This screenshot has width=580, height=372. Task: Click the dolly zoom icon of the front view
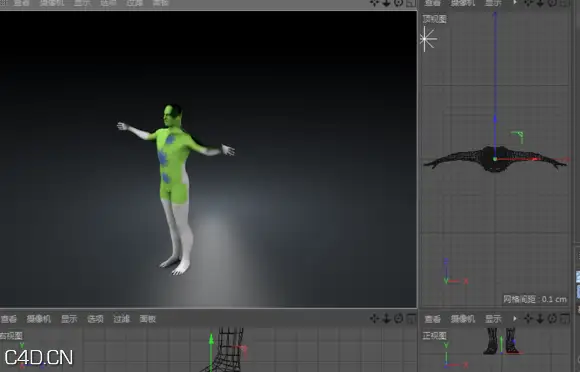pos(540,318)
